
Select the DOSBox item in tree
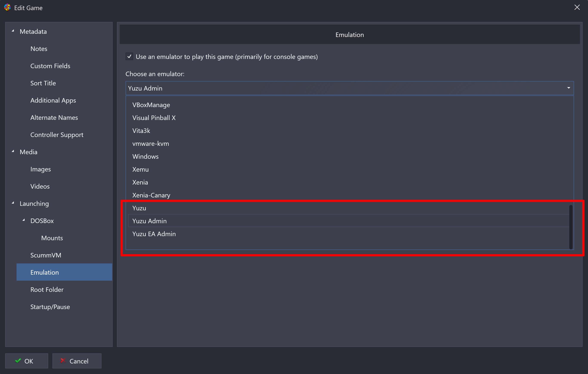[42, 221]
